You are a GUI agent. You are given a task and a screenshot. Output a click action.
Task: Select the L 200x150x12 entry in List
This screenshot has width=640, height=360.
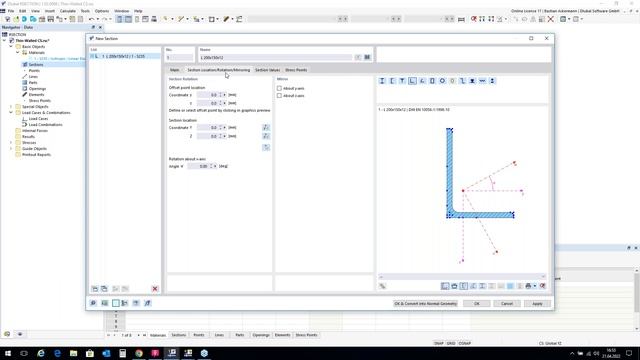pos(125,56)
